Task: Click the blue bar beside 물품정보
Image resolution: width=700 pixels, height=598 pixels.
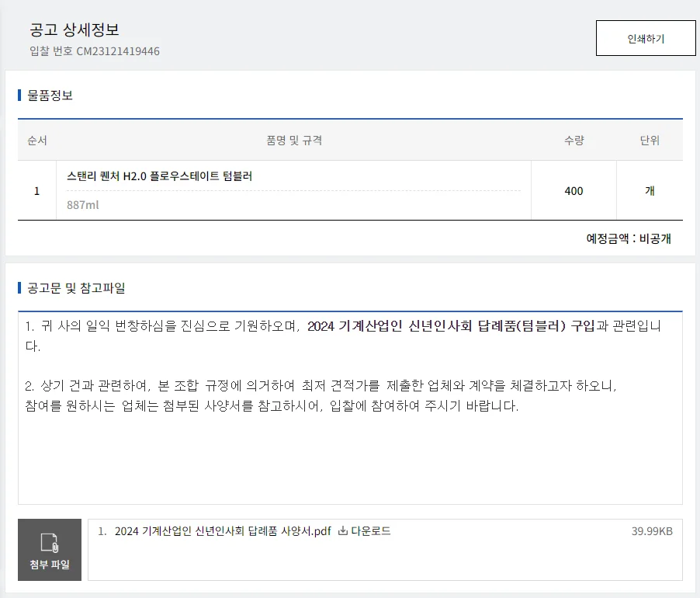Action: (19, 95)
